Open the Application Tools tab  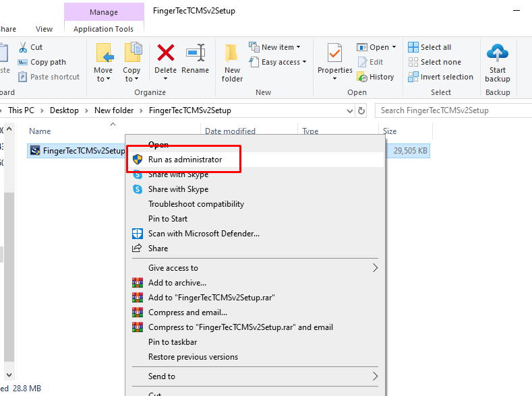click(103, 29)
